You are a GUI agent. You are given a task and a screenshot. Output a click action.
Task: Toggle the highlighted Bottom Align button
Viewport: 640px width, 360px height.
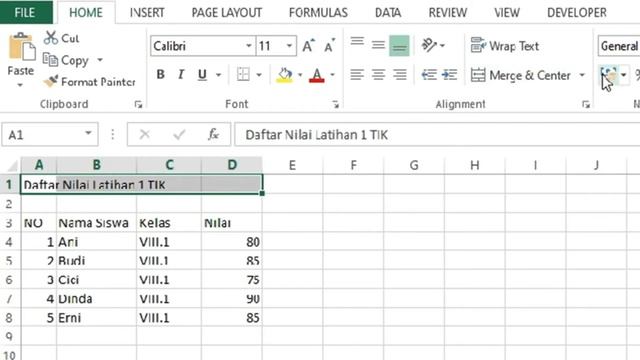coord(399,46)
